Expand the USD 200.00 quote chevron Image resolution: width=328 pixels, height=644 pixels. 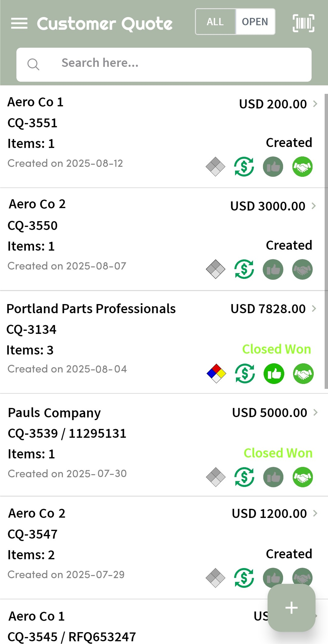315,104
